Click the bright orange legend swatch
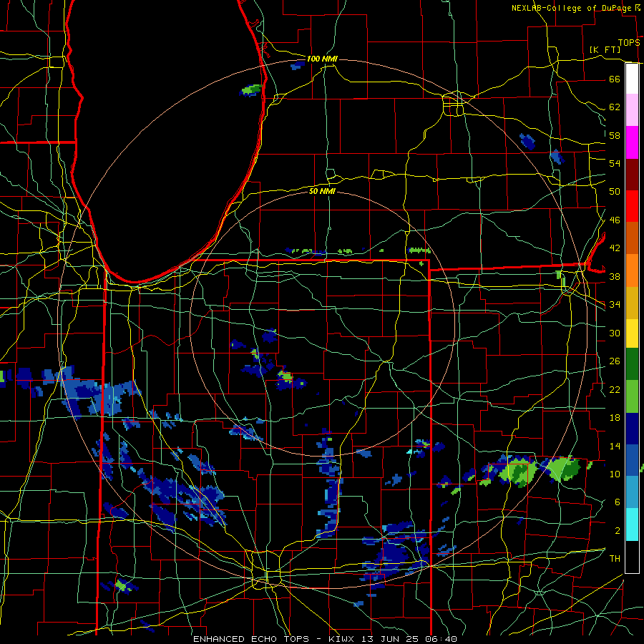The height and width of the screenshot is (644, 644). click(632, 270)
